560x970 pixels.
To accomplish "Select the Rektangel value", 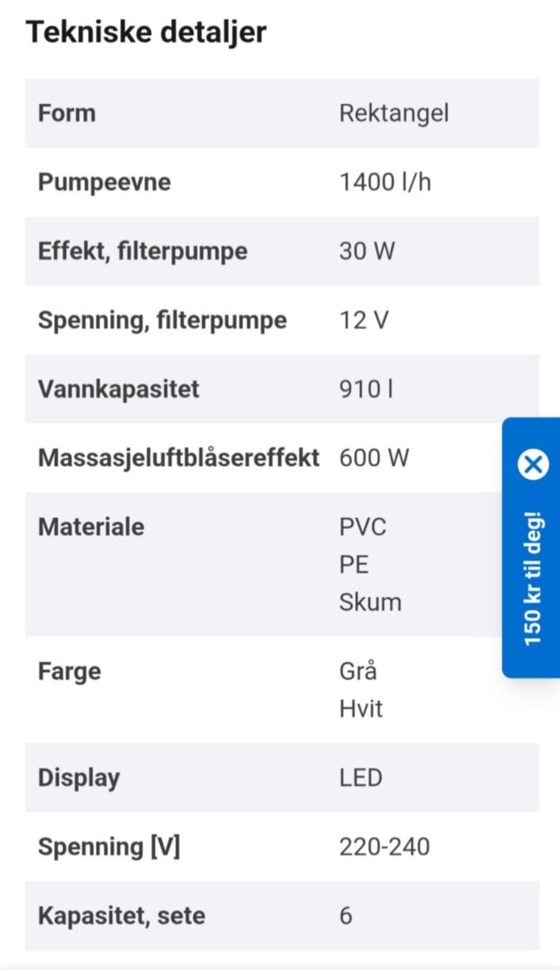I will point(394,113).
